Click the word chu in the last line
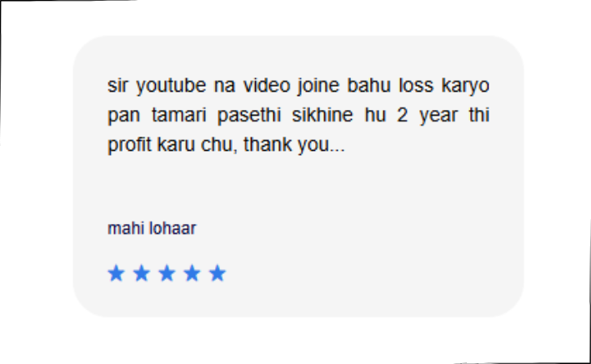 219,145
